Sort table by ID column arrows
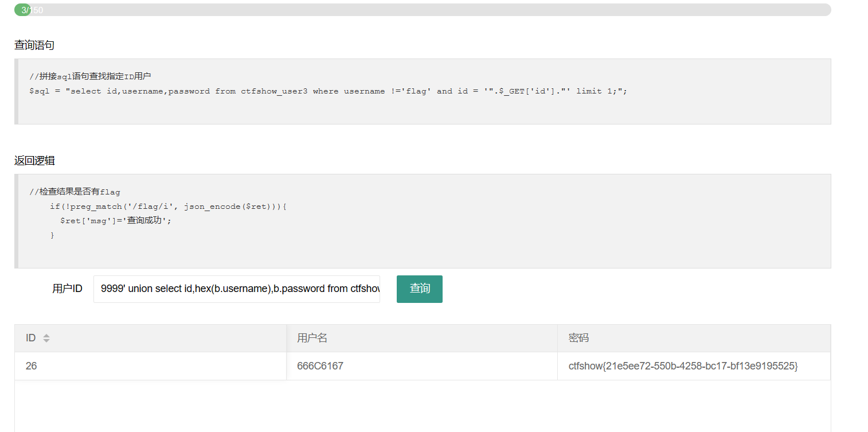Image resolution: width=868 pixels, height=432 pixels. [x=46, y=338]
